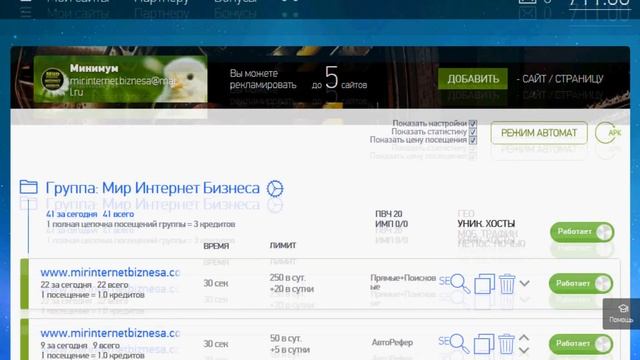This screenshot has height=360, width=640.
Task: Click the Прямые+Поисковые traffic type label
Action: click(x=403, y=282)
